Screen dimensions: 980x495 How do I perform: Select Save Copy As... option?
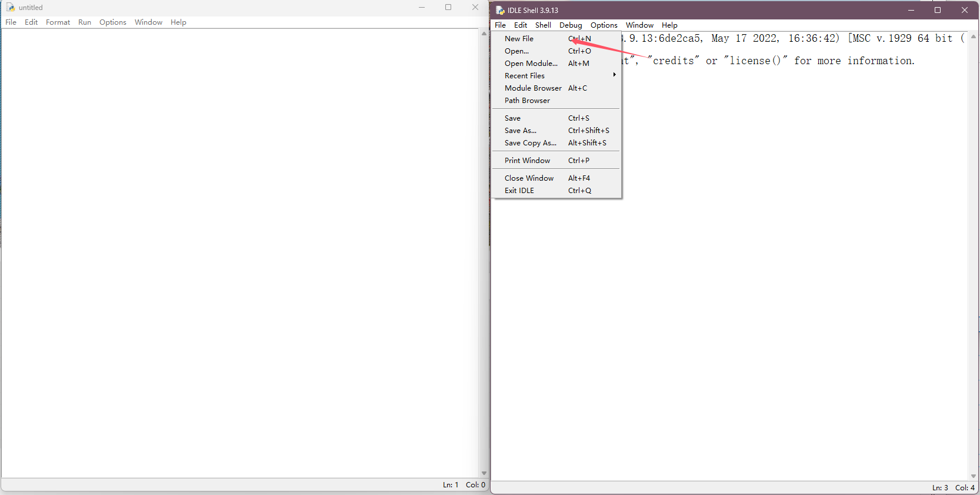click(x=530, y=143)
